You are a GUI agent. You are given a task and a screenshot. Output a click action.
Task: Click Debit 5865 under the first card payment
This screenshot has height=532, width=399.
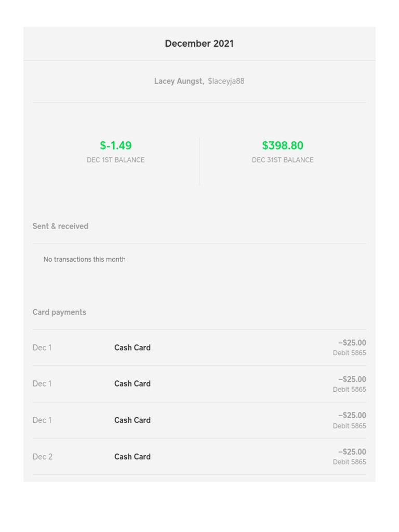coord(349,353)
